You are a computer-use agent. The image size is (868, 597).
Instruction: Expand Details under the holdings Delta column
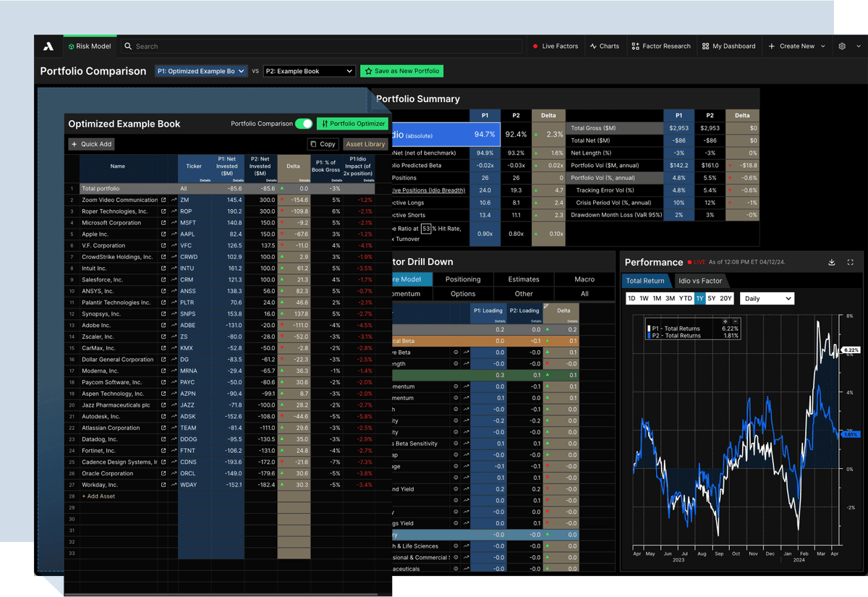304,179
